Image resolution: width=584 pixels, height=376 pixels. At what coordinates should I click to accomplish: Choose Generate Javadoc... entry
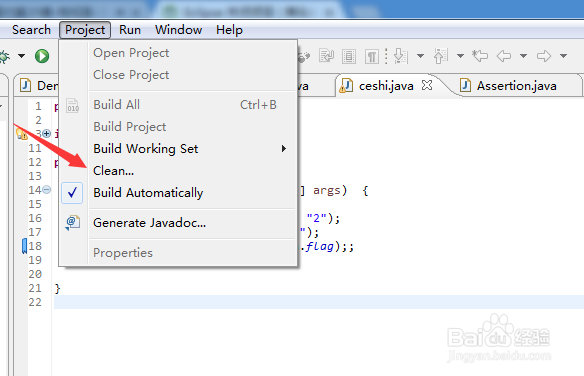(178, 223)
